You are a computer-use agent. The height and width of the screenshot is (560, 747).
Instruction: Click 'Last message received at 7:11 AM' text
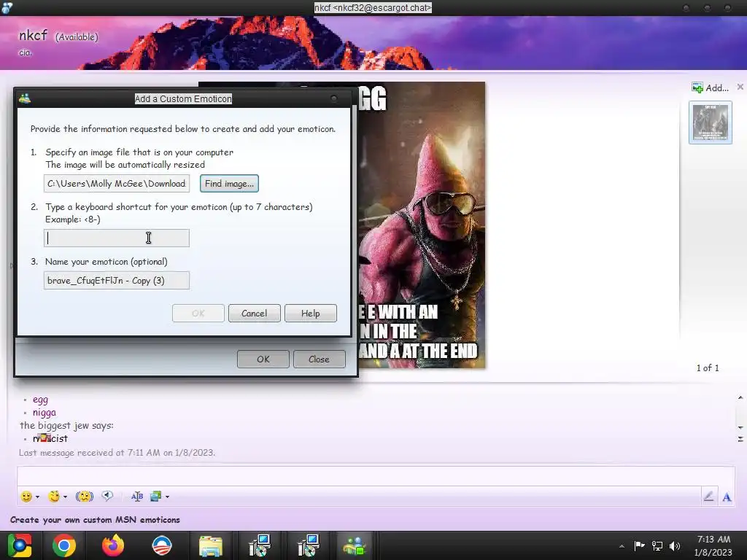[117, 452]
